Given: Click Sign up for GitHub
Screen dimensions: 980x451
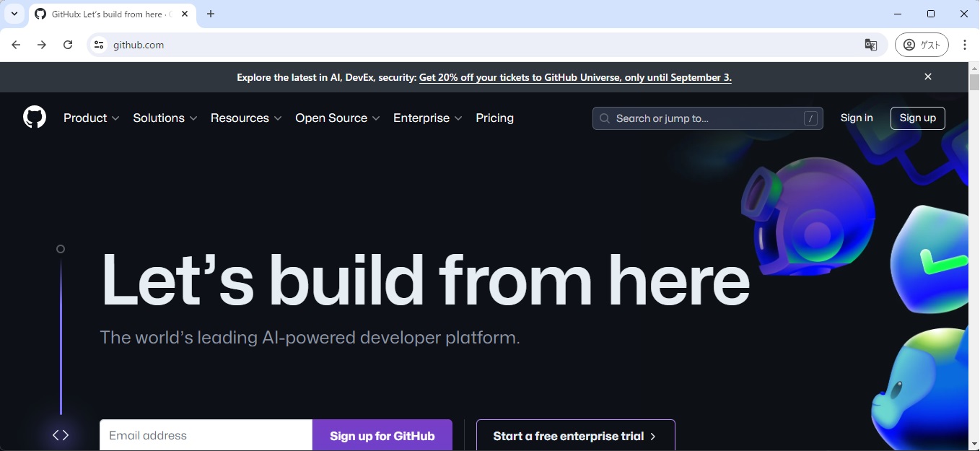Looking at the screenshot, I should (x=382, y=435).
